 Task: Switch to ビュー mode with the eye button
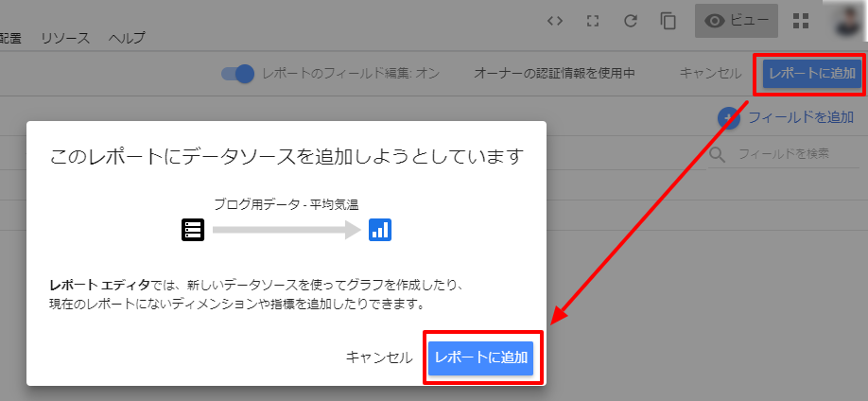[x=736, y=21]
